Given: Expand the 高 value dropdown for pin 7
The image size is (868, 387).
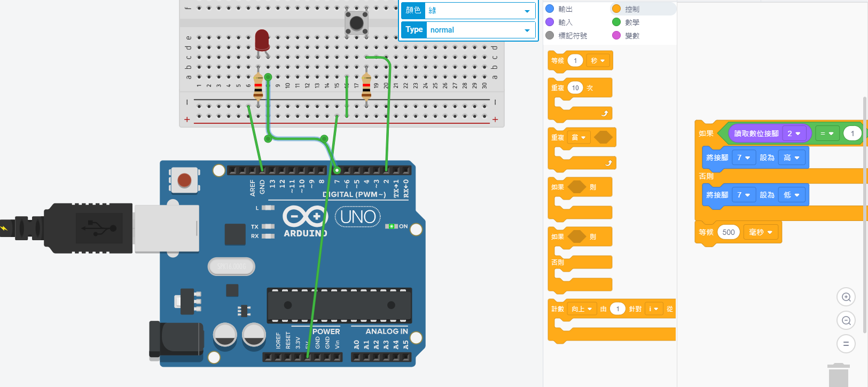Looking at the screenshot, I should click(791, 157).
